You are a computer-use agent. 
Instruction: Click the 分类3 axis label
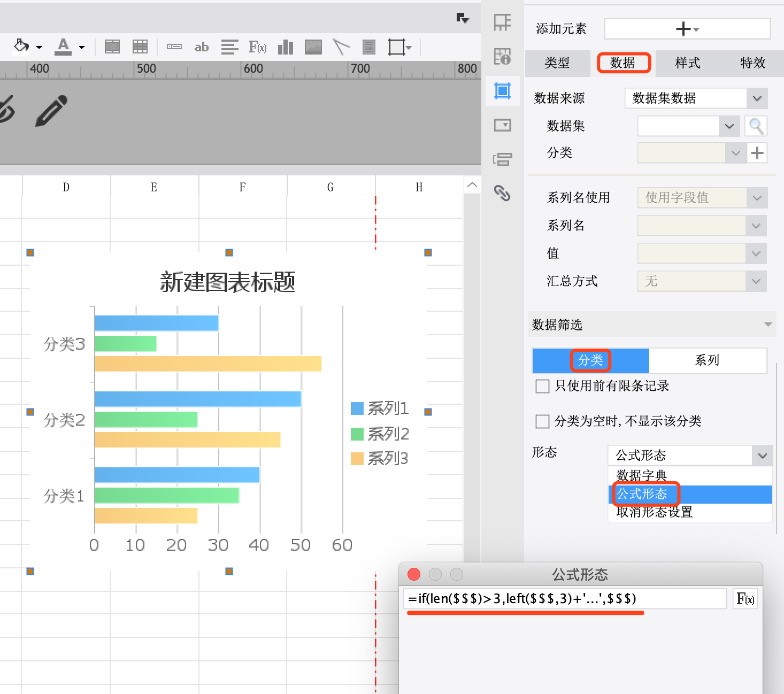pos(65,344)
